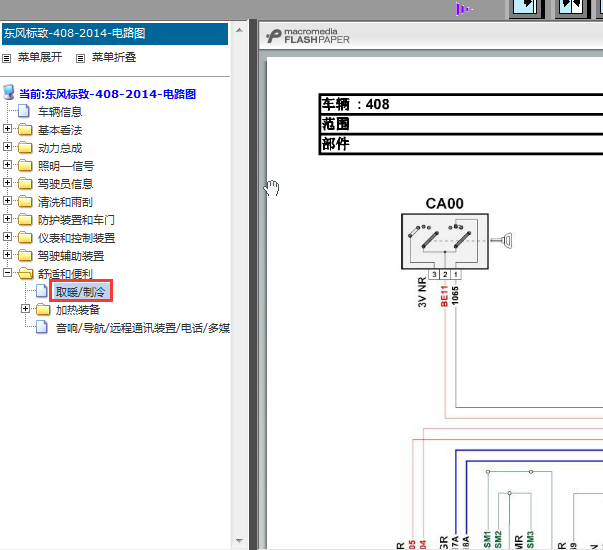Expand the 防护装置和车门 tree node

click(x=7, y=218)
